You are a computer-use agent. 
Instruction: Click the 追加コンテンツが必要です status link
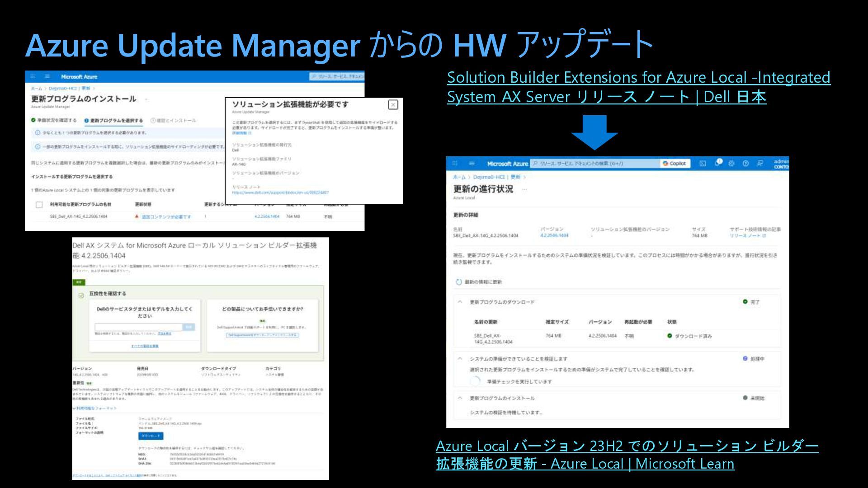[x=166, y=217]
